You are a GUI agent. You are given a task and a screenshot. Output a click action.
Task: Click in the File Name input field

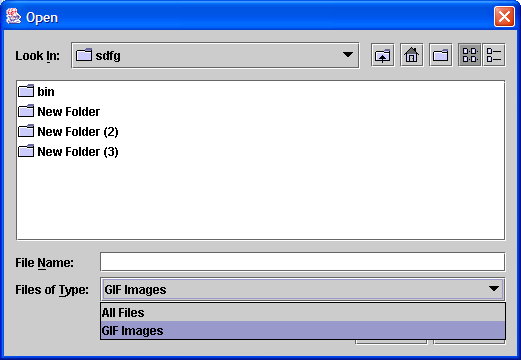tap(303, 262)
